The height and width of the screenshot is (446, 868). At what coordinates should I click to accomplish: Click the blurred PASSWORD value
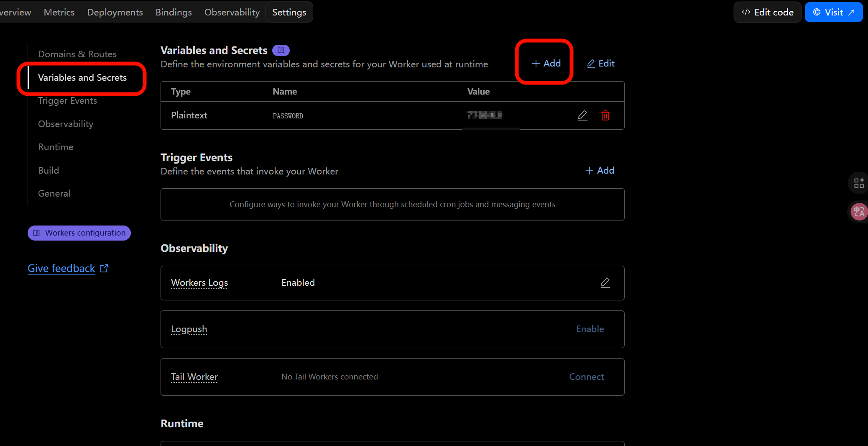tap(484, 115)
